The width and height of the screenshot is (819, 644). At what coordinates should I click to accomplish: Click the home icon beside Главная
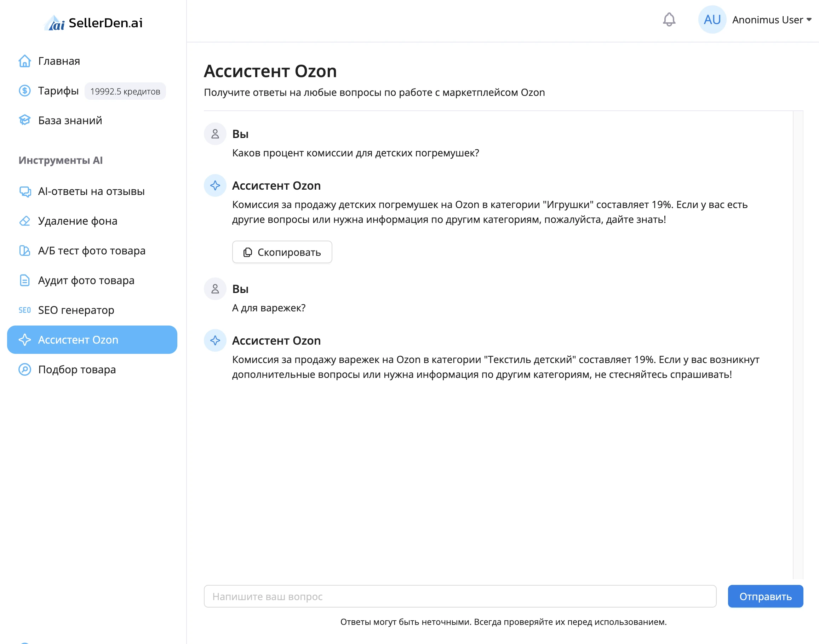(24, 61)
